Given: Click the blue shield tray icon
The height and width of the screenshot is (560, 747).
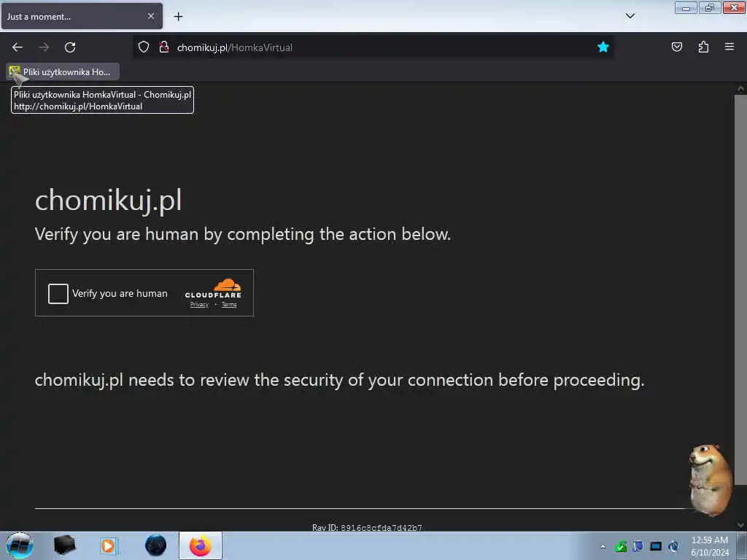Looking at the screenshot, I should tap(638, 547).
